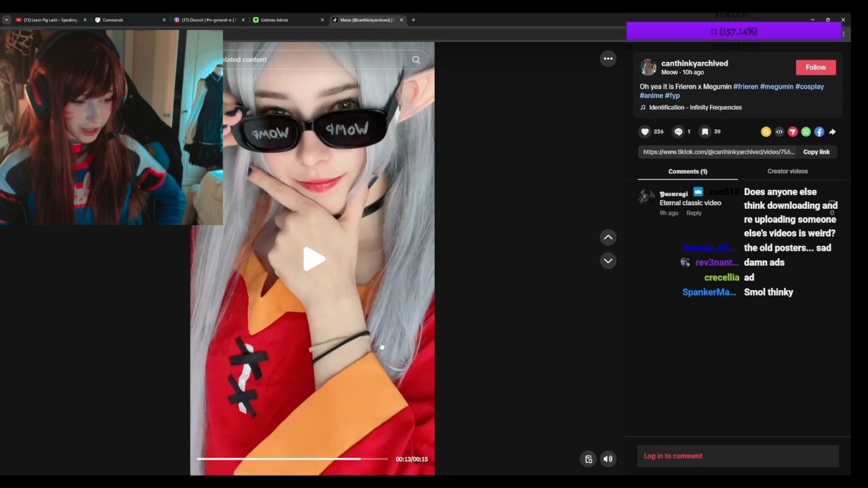Screen dimensions: 868x488
Task: Switch to the Creator videos tab
Action: point(787,171)
